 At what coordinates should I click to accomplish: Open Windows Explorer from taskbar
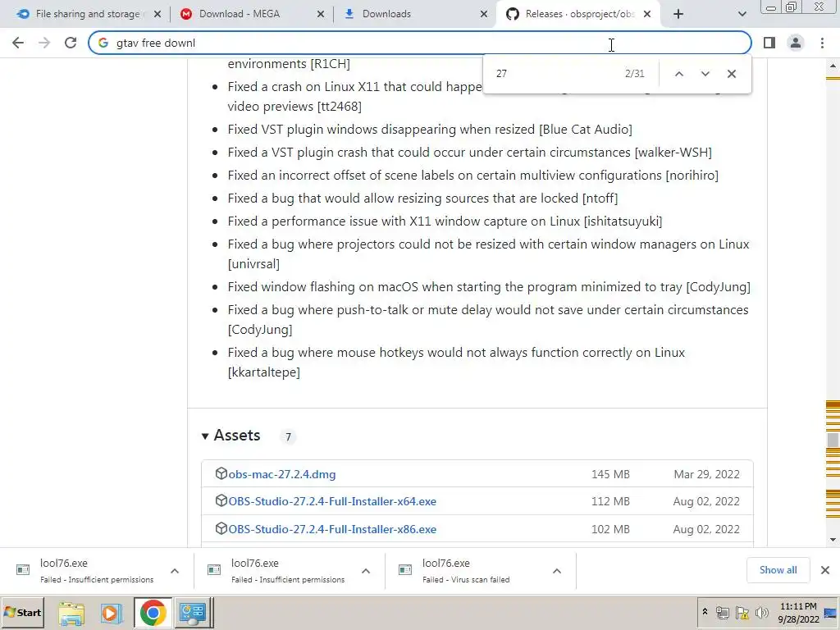tap(72, 613)
